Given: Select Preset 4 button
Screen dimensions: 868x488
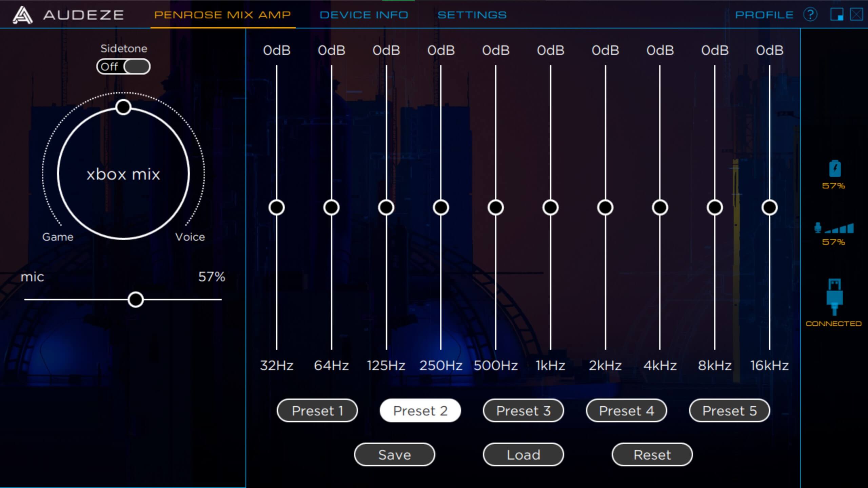Looking at the screenshot, I should pos(626,411).
